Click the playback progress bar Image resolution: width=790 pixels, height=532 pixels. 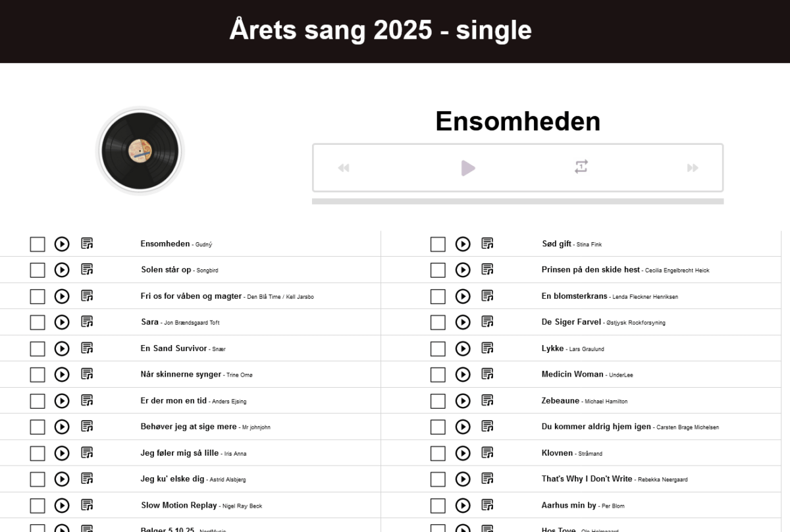coord(517,201)
